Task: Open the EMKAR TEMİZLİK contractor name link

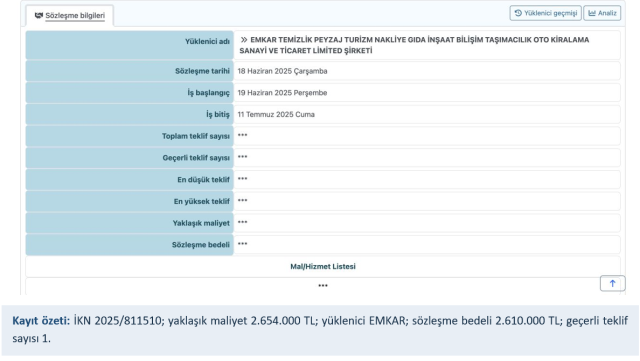Action: 414,45
